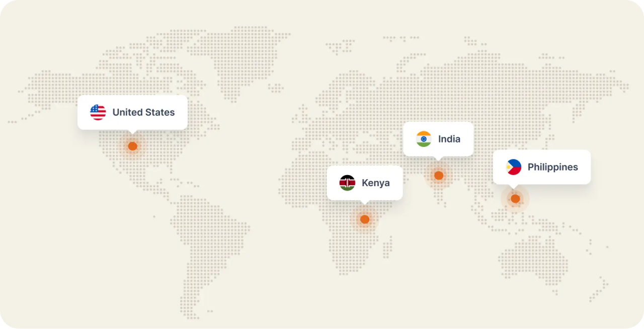Click the Philippines flag icon

(x=514, y=167)
